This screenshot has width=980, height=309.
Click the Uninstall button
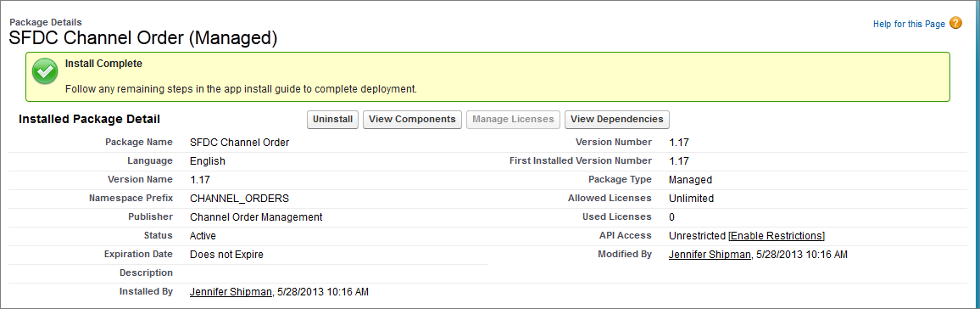[333, 120]
